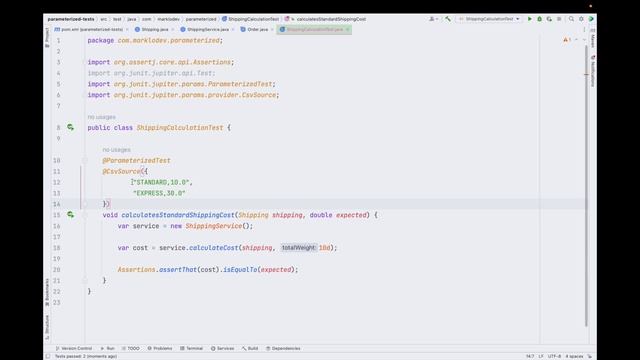The width and height of the screenshot is (640, 360).
Task: Collapse fold marker on line 14
Action: (84, 204)
